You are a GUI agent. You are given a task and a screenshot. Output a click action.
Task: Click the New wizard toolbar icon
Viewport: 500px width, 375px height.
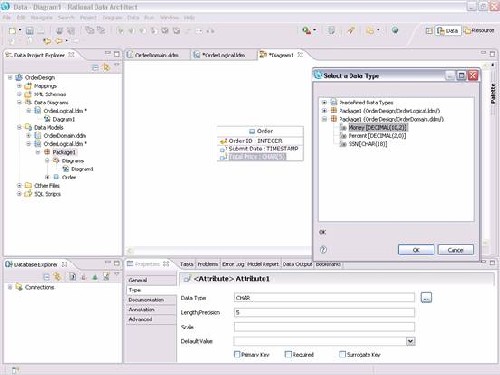(12, 31)
